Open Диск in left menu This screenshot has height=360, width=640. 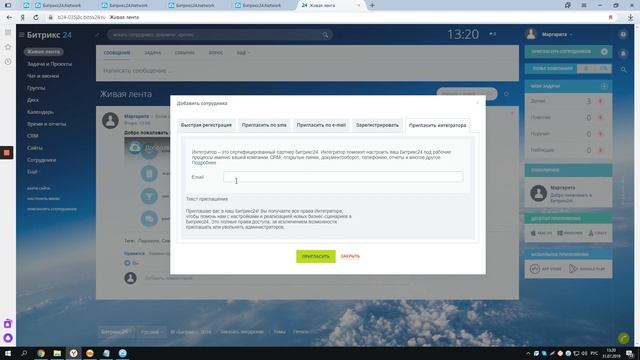[33, 100]
